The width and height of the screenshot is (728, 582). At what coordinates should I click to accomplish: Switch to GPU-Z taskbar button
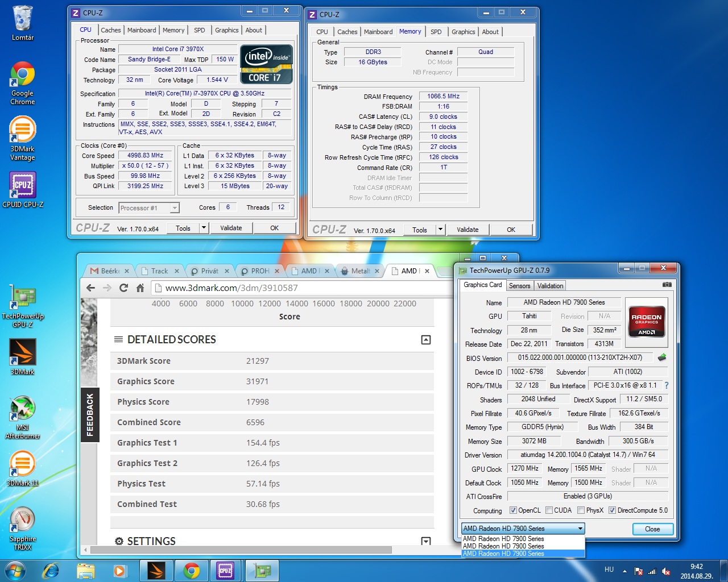point(261,570)
